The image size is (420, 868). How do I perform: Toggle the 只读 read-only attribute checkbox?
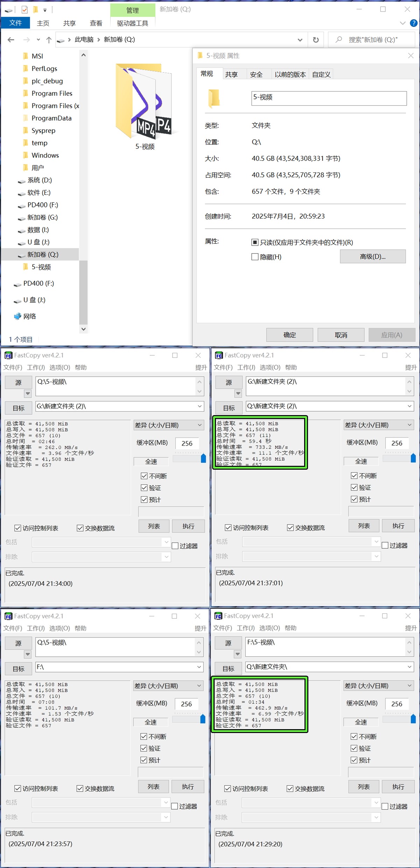[255, 242]
